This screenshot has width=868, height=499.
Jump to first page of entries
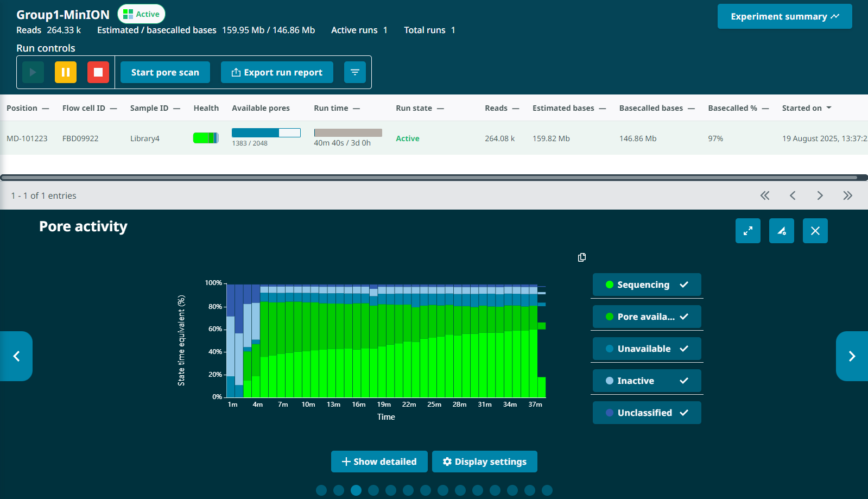point(764,195)
